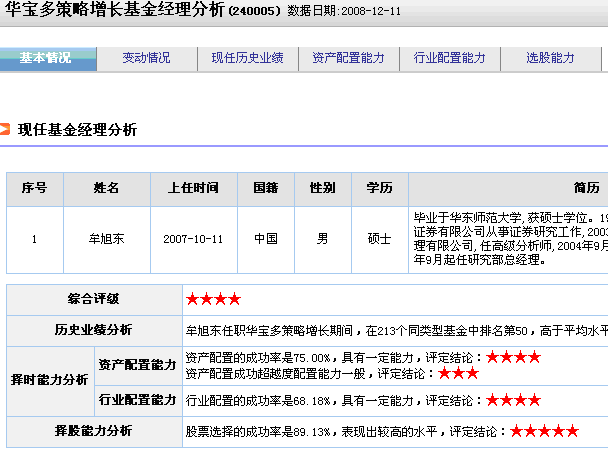Switch to the 基本情况 tab
Image resolution: width=608 pixels, height=464 pixels.
tap(47, 58)
